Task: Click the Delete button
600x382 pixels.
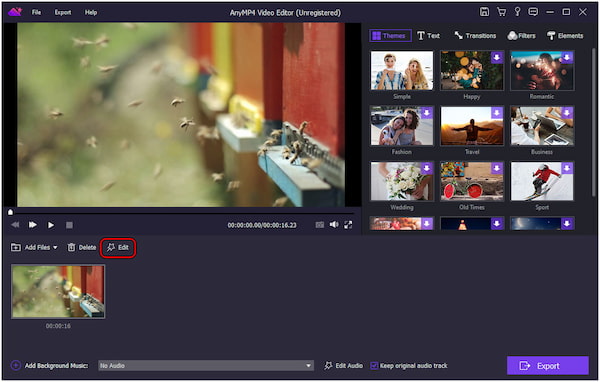Action: 82,248
